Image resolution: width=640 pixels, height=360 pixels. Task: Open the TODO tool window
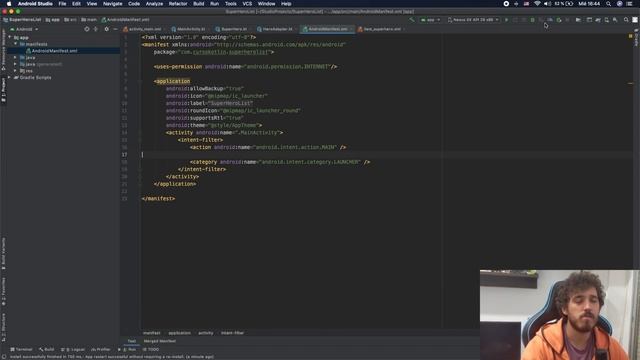coord(151,349)
